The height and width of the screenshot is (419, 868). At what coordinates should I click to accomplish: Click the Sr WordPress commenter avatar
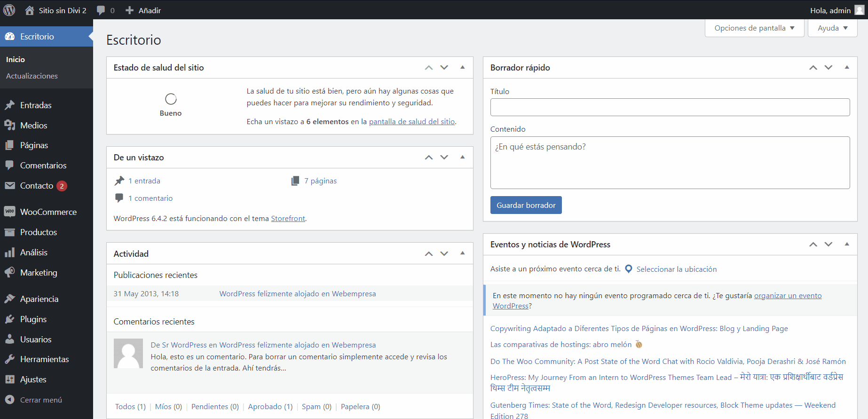128,353
